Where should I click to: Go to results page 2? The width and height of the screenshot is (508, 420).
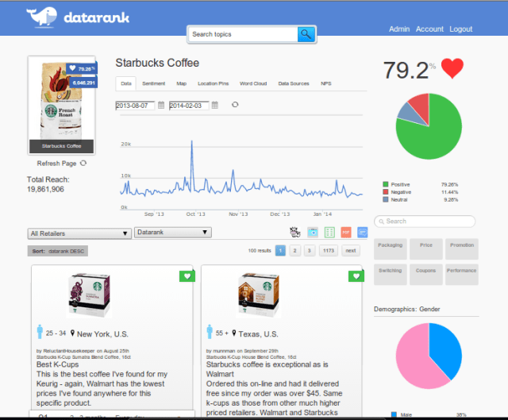pos(294,251)
